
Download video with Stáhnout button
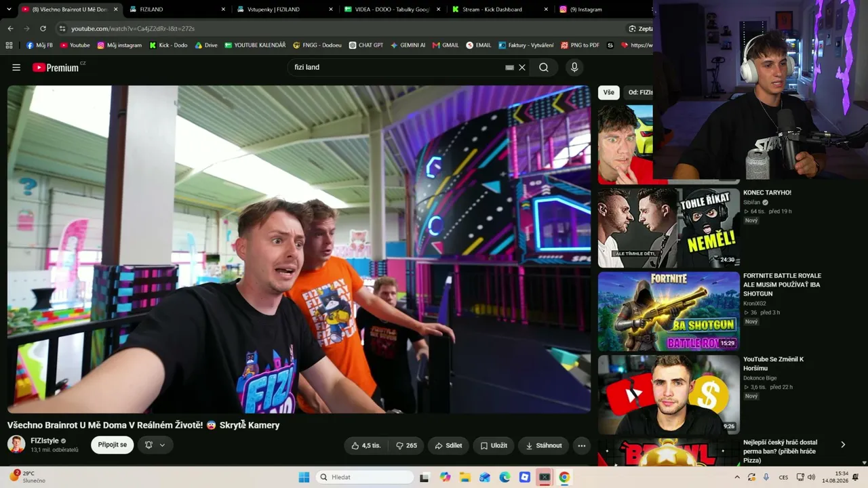point(544,445)
